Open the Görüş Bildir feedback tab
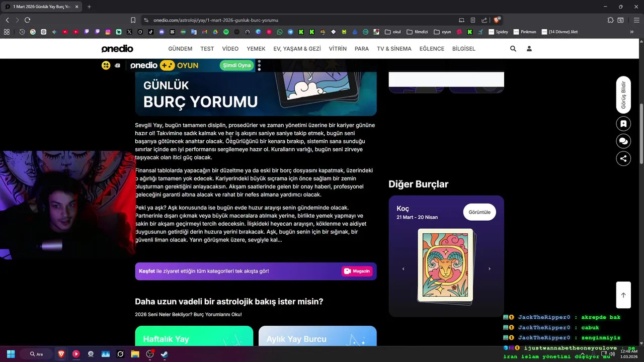644x362 pixels. 623,95
